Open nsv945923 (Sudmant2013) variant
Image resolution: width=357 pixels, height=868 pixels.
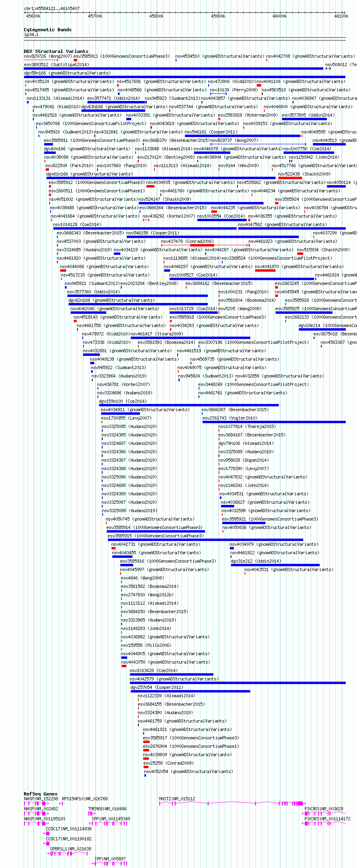172,98
